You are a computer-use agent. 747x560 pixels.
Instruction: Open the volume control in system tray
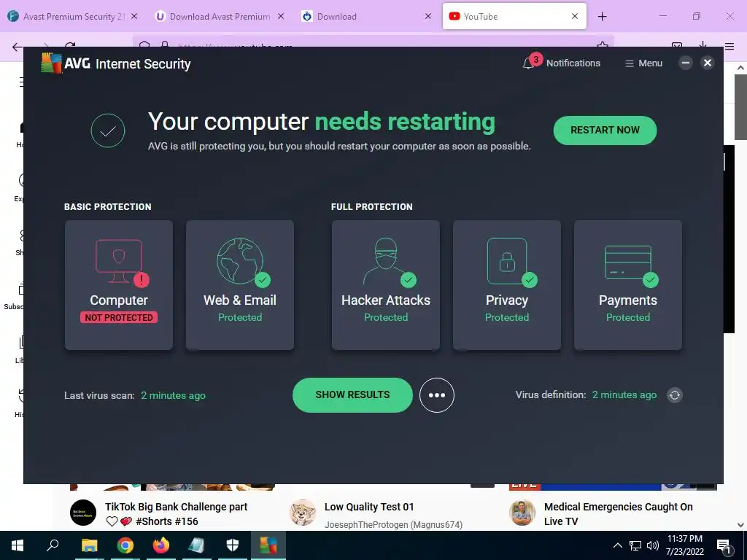point(653,545)
